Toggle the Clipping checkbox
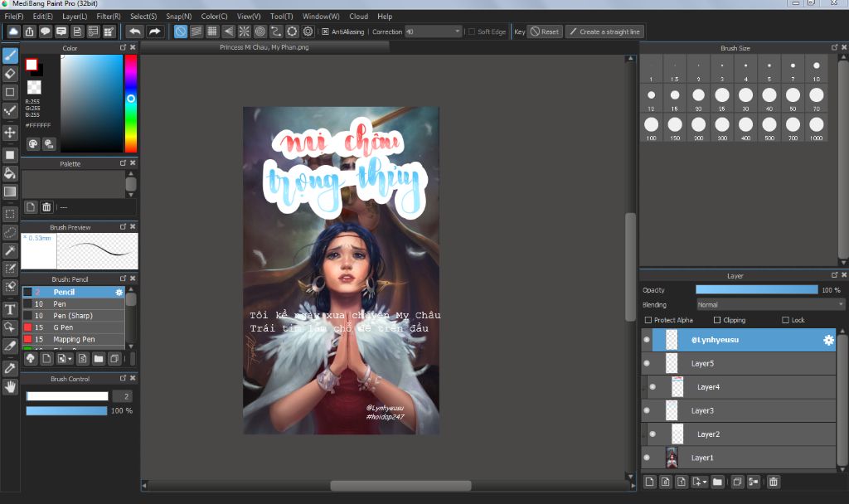 pyautogui.click(x=717, y=320)
